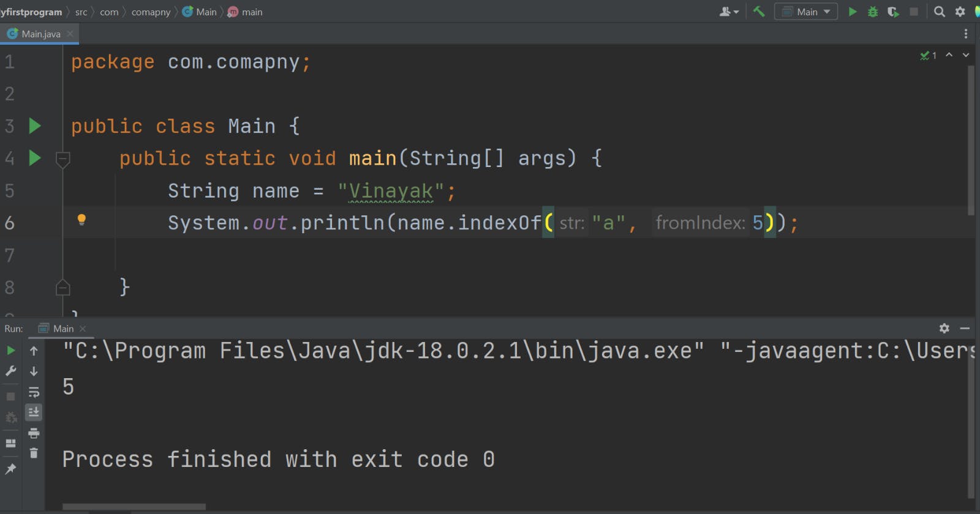Click the greyed-out bug icon in Run panel
Viewport: 980px width, 514px height.
tap(10, 418)
